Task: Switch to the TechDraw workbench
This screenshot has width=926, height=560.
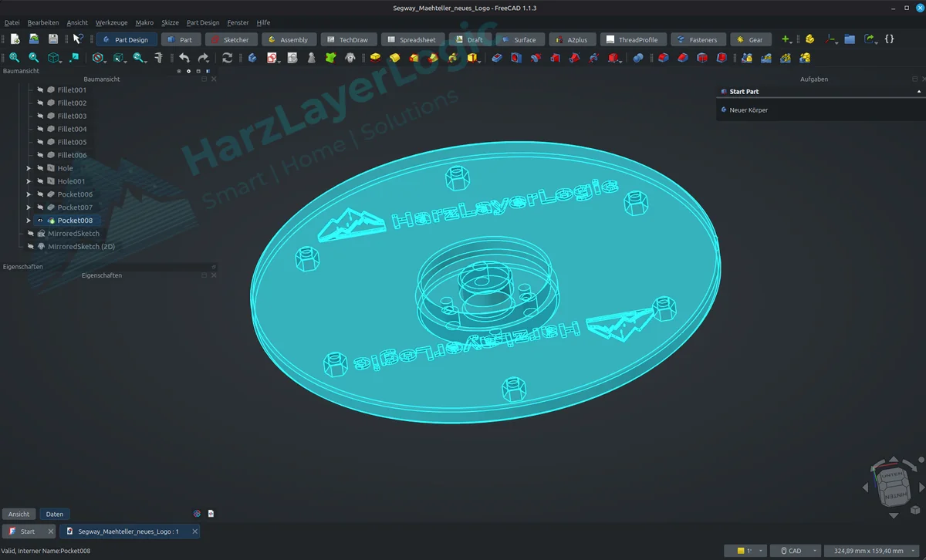Action: point(348,39)
